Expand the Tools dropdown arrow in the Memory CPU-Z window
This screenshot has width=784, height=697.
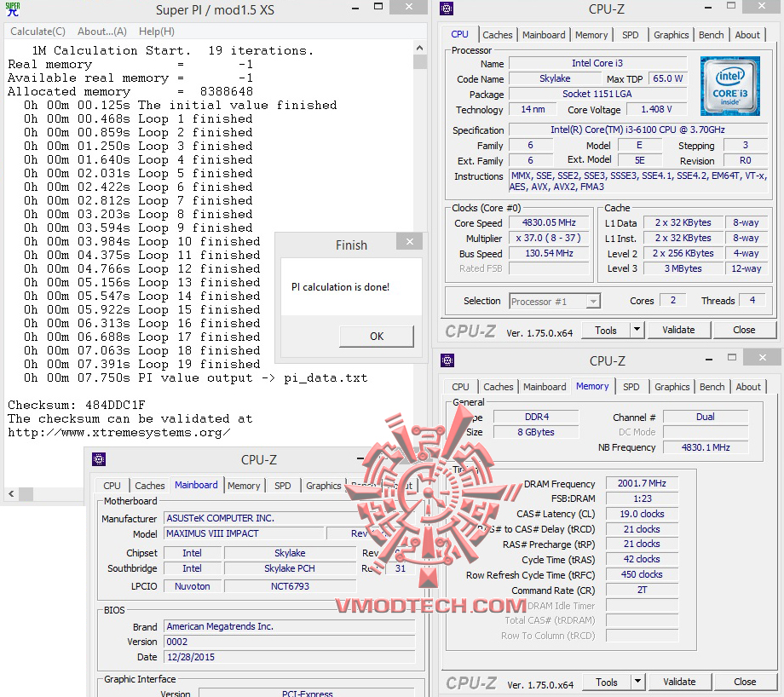click(637, 683)
